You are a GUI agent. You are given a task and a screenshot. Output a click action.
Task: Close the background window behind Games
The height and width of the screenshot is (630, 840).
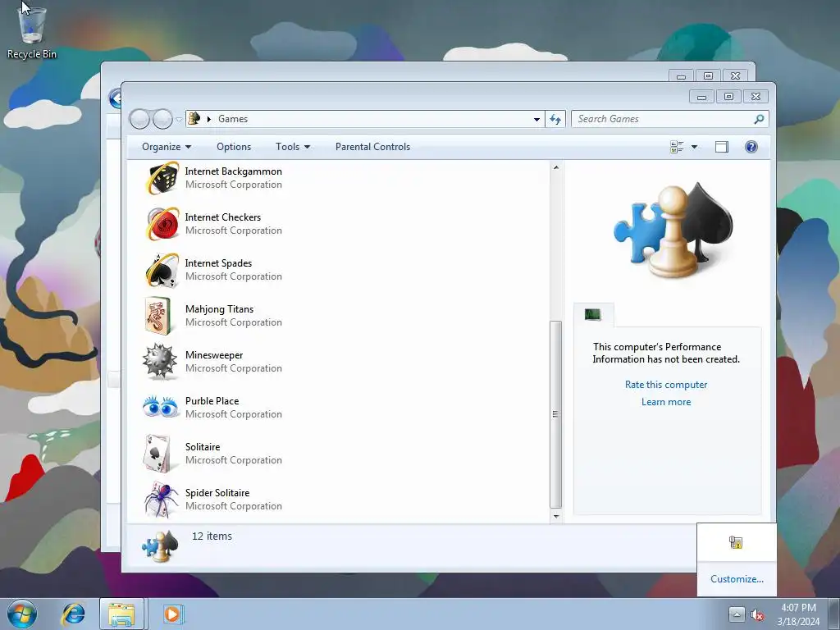[x=736, y=76]
